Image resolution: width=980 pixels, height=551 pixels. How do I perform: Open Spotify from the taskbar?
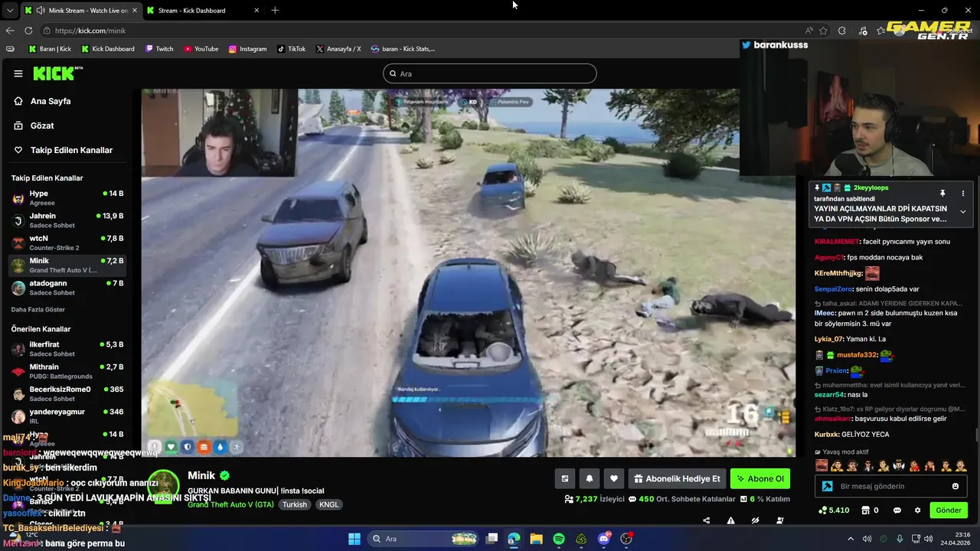point(559,539)
